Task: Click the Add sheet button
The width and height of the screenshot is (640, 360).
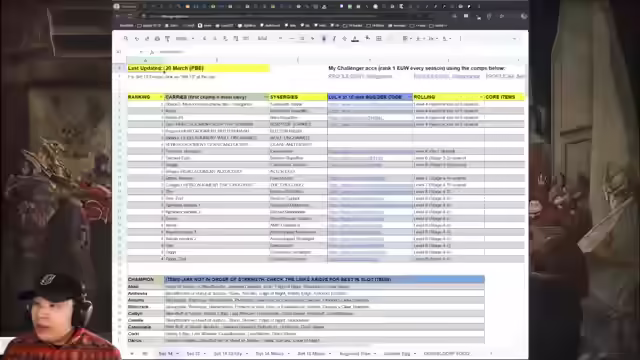Action: click(x=132, y=353)
